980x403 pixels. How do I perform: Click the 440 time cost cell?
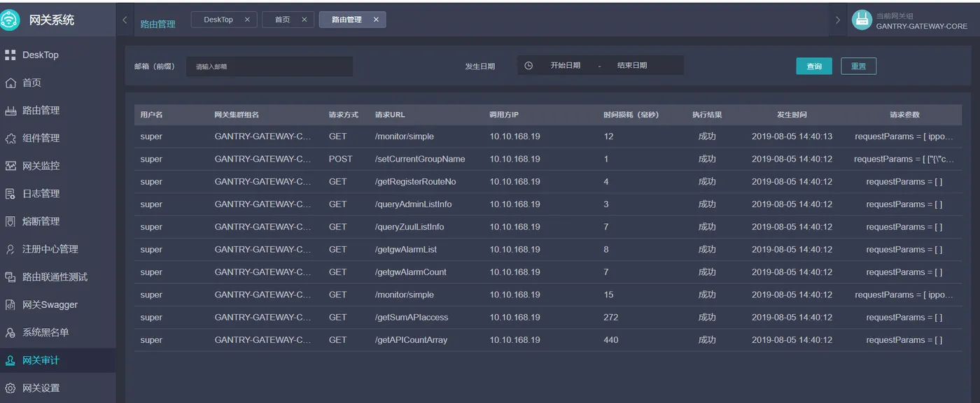coord(611,340)
